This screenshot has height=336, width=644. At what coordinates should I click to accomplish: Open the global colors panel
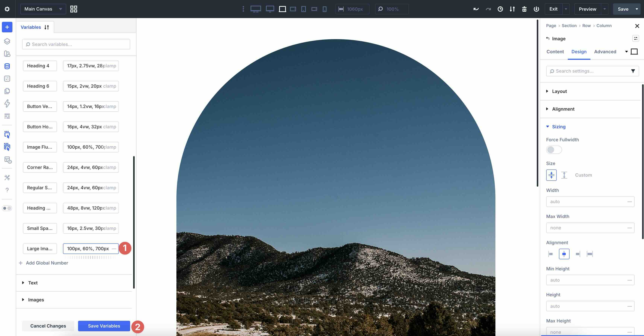pyautogui.click(x=7, y=54)
